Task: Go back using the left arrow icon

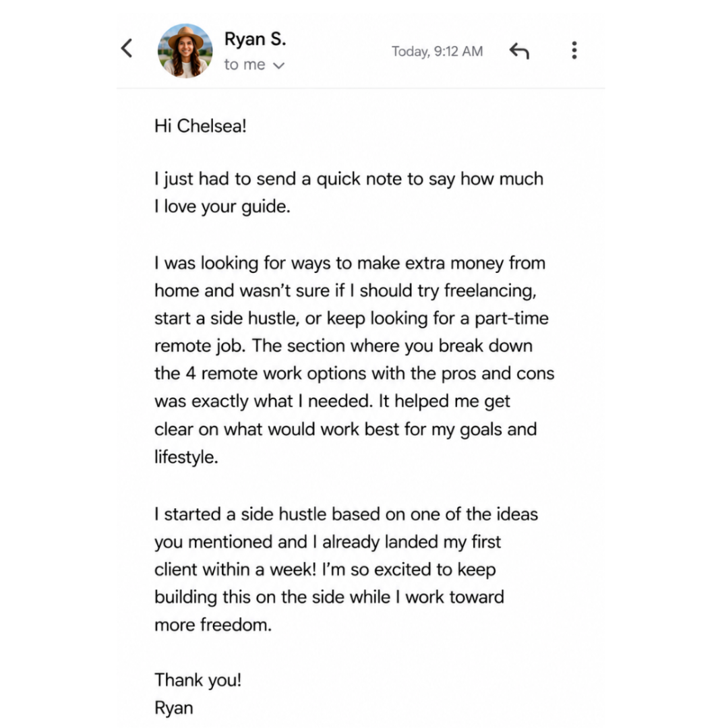Action: pos(127,49)
